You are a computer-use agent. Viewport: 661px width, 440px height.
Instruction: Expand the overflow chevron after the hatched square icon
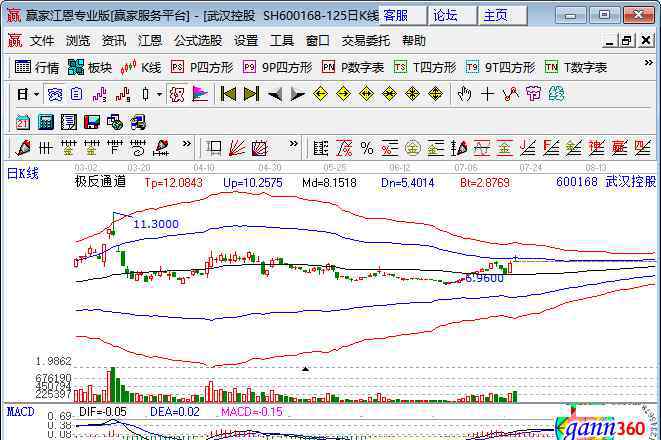(293, 144)
